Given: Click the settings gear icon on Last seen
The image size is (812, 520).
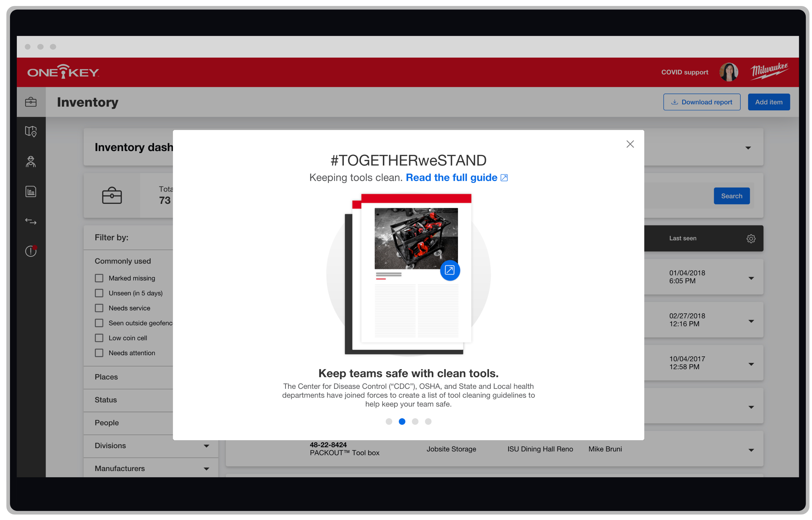Looking at the screenshot, I should [x=751, y=238].
